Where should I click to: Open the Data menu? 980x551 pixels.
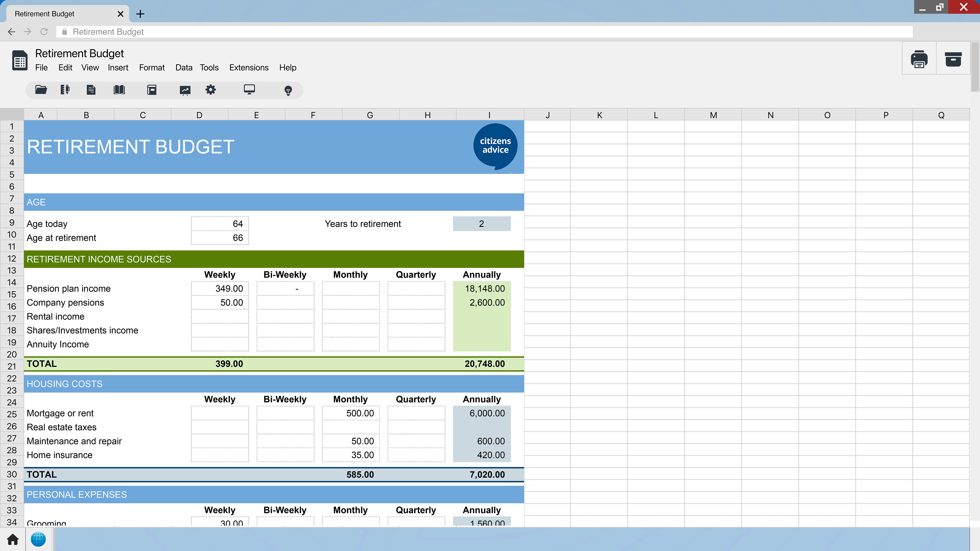click(x=184, y=68)
